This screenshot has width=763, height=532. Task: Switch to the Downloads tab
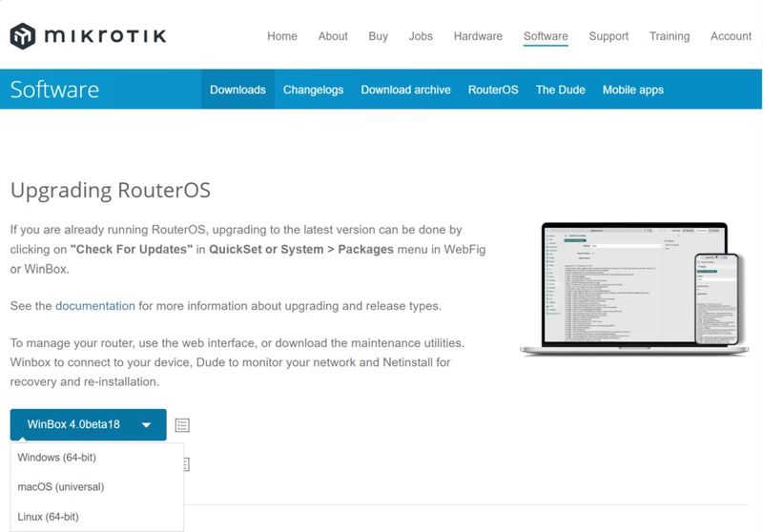(237, 90)
